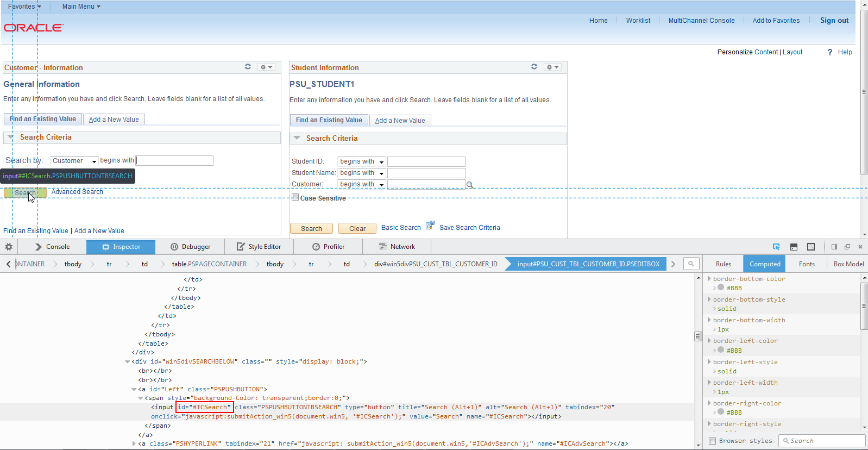Refresh the Student Information pagelet
Screen dimensions: 868x450
click(534, 67)
